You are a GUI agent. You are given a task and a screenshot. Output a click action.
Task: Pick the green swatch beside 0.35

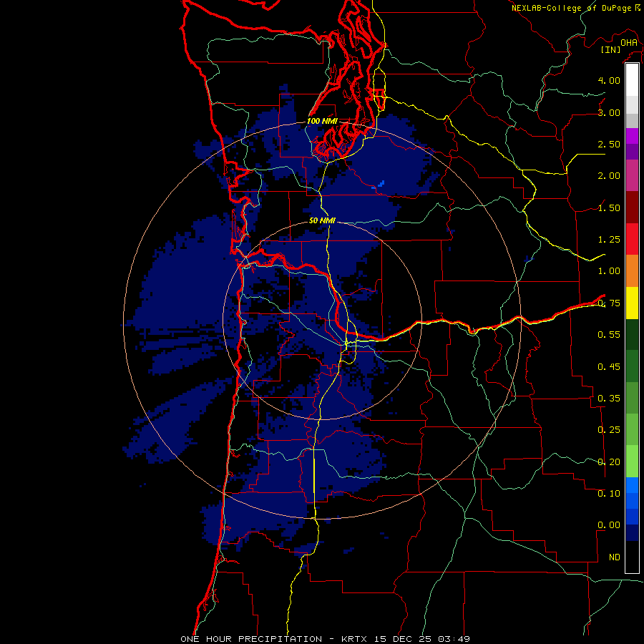(x=632, y=398)
